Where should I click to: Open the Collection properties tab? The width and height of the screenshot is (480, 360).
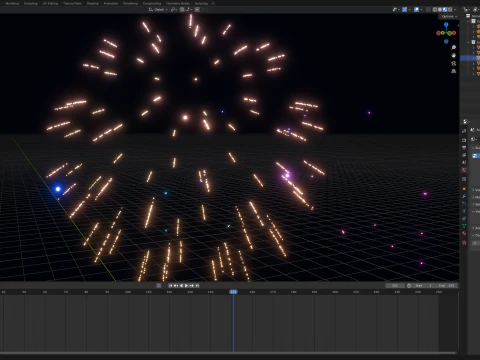click(464, 179)
